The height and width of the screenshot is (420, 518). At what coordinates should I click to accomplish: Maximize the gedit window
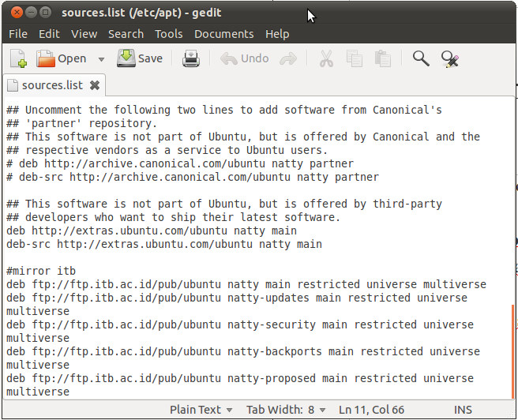coord(45,13)
